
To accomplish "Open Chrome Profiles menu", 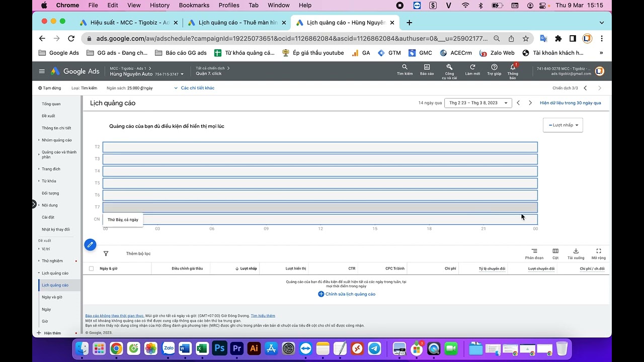I will [229, 5].
